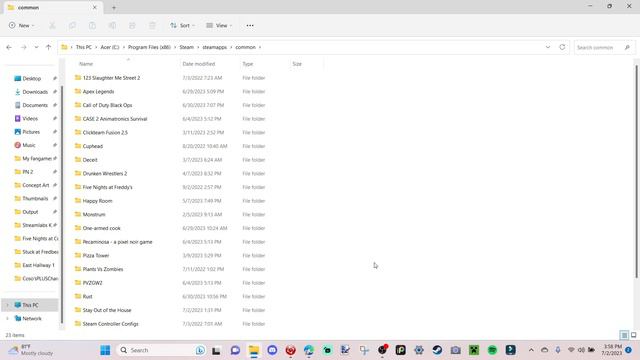
Task: Open the New item dropdown
Action: [21, 26]
